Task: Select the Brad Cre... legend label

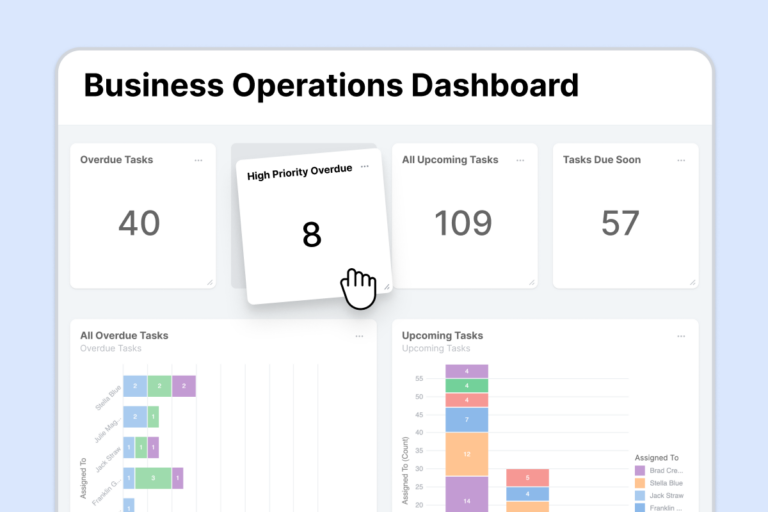Action: (666, 470)
